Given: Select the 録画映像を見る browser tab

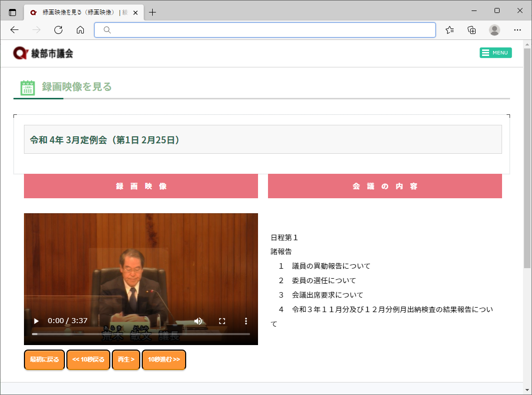Looking at the screenshot, I should [x=84, y=12].
